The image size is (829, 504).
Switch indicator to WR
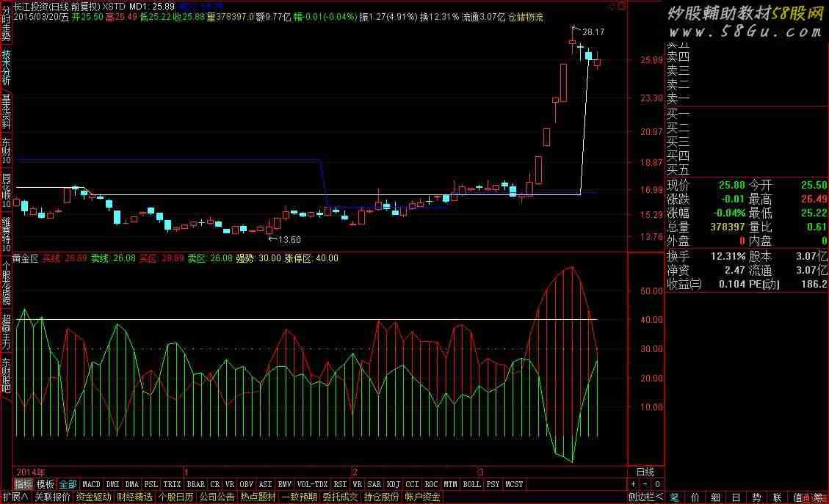358,484
